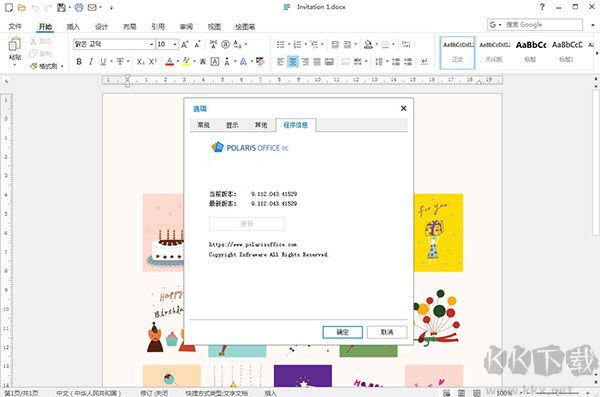Toggle Subscript formatting
This screenshot has width=600, height=397.
[x=140, y=62]
